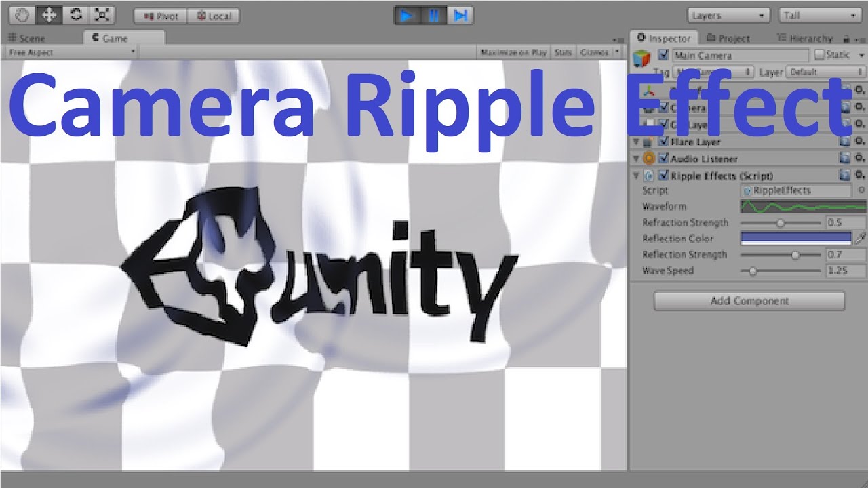The width and height of the screenshot is (868, 488).
Task: Collapse the Audio Listener component foldout
Action: coord(637,159)
